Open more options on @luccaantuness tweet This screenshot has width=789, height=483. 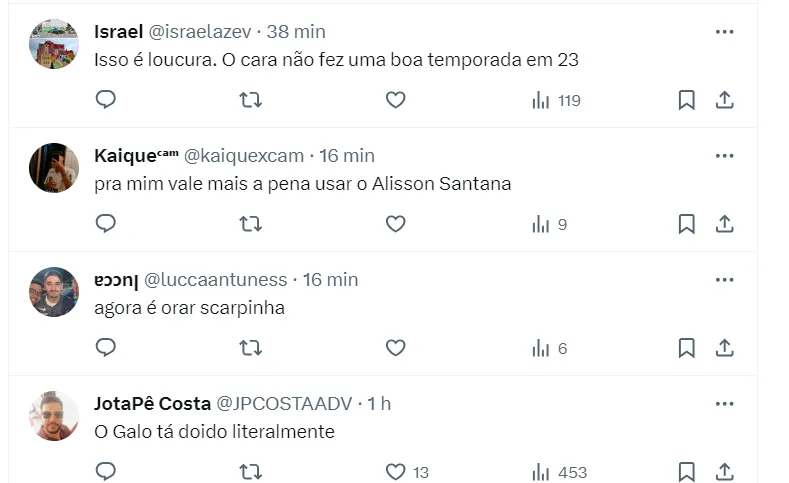[x=725, y=280]
